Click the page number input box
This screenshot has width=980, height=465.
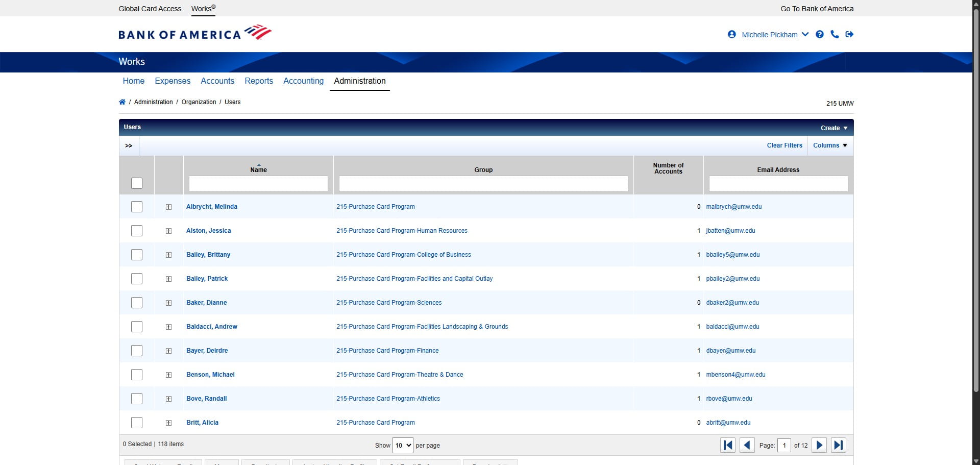tap(784, 445)
